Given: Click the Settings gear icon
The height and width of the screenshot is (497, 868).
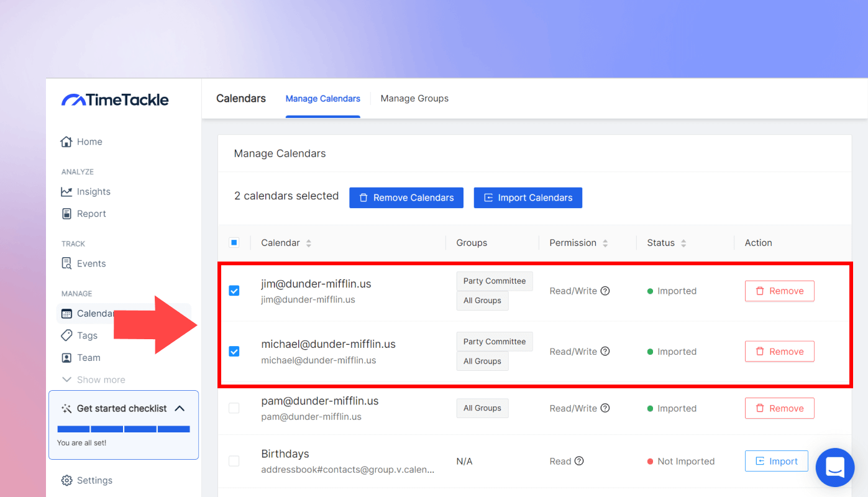Looking at the screenshot, I should tap(66, 480).
